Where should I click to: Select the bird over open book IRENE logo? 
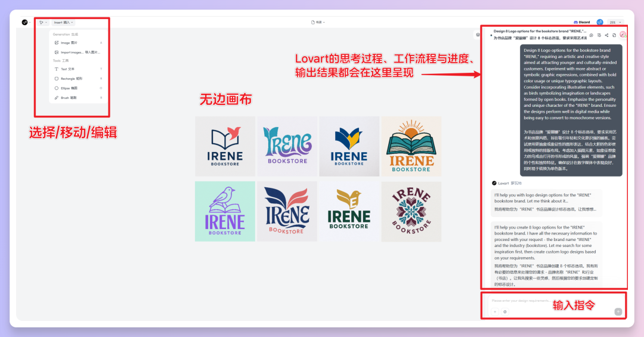pos(225,146)
